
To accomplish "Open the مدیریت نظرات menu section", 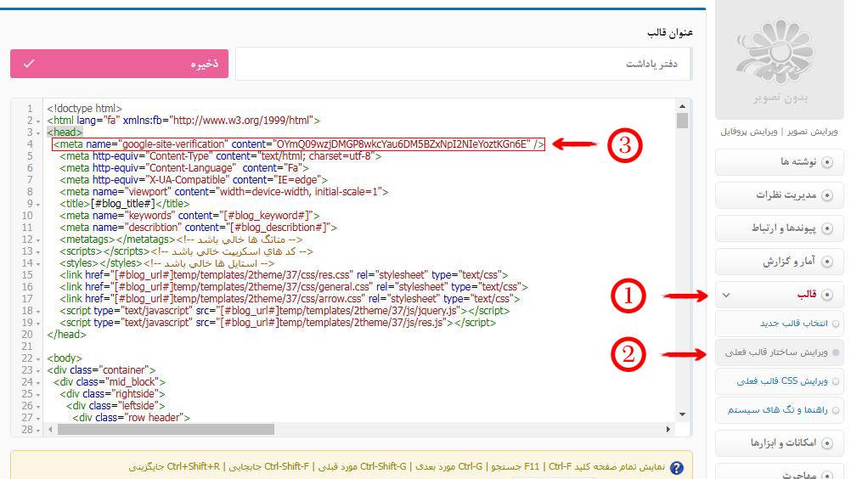I will (x=780, y=195).
